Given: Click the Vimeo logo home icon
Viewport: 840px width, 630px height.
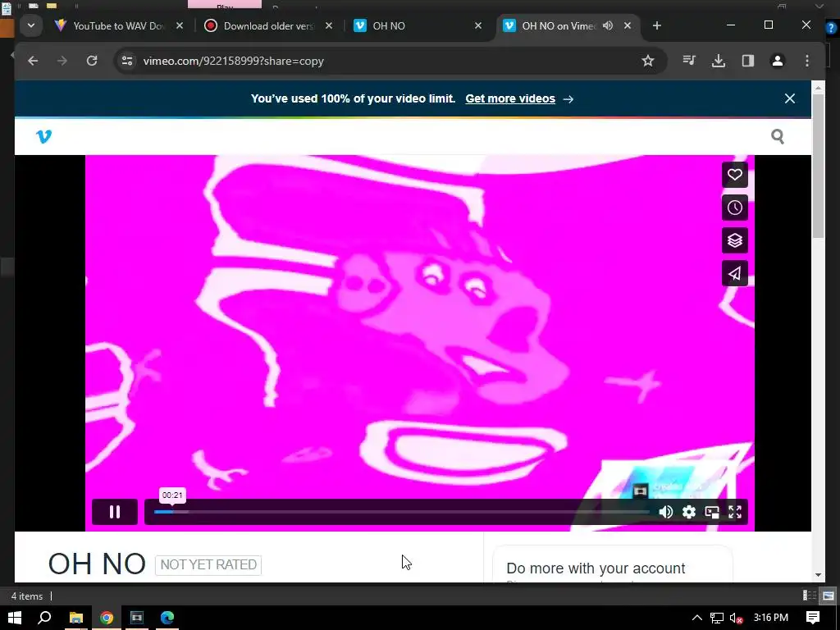Looking at the screenshot, I should [44, 137].
